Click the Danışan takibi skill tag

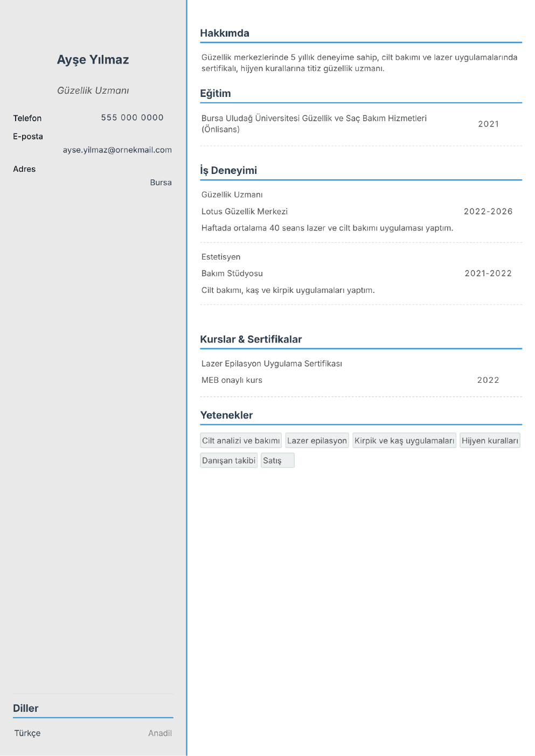pyautogui.click(x=228, y=460)
